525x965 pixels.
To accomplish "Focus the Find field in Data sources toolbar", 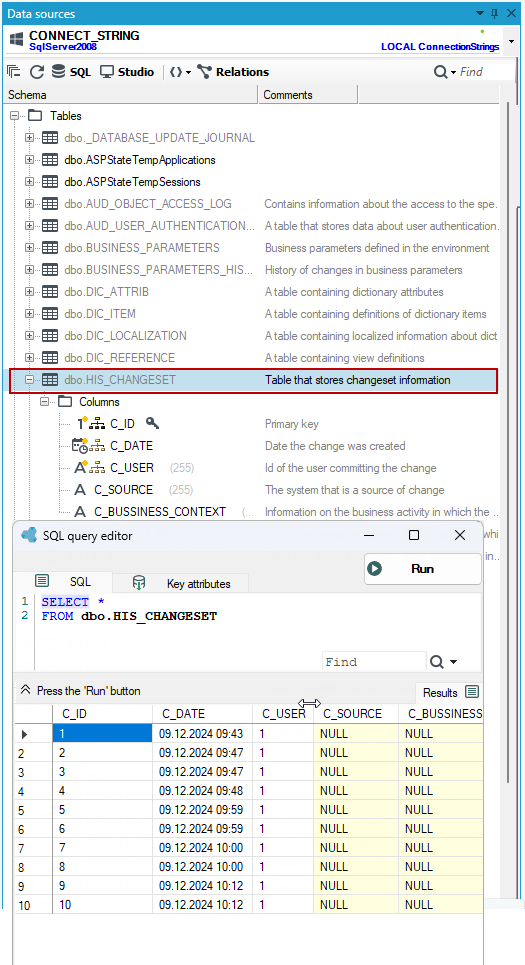I will pyautogui.click(x=485, y=72).
